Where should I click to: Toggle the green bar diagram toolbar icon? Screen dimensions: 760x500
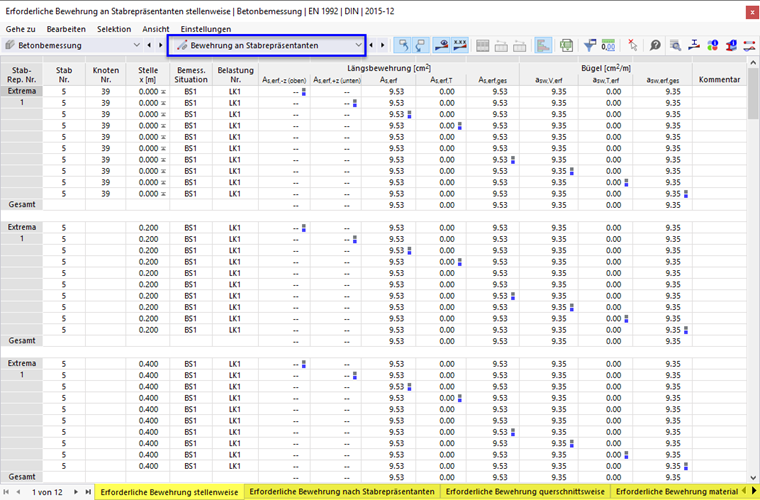pos(543,45)
